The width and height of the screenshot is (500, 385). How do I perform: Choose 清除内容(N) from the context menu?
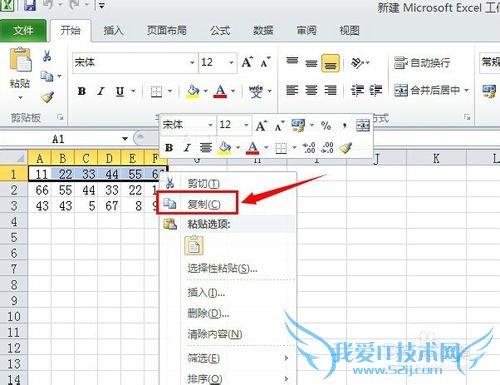[228, 334]
